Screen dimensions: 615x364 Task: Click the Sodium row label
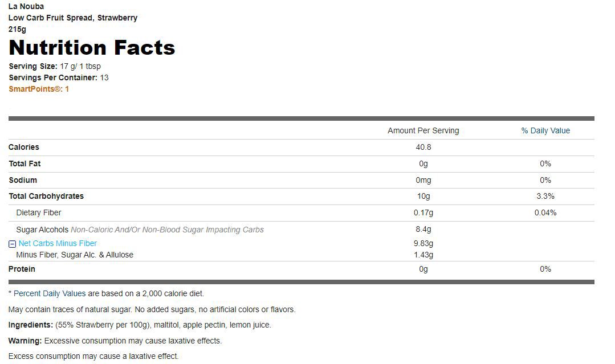(23, 180)
